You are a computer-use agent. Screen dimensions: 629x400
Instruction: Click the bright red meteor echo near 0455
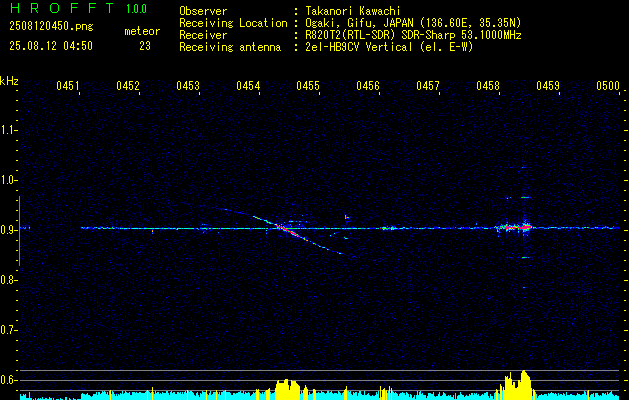click(x=290, y=231)
